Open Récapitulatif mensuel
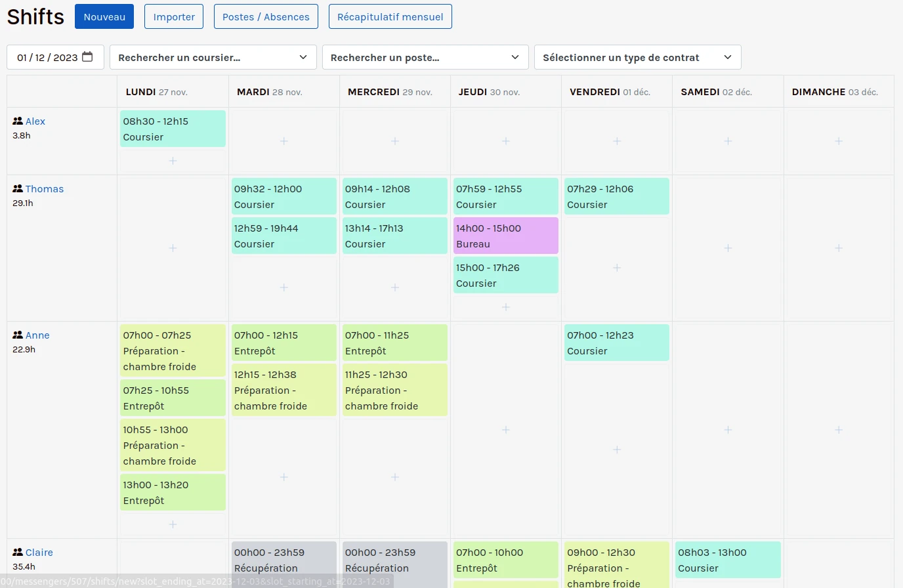The height and width of the screenshot is (588, 903). point(390,16)
